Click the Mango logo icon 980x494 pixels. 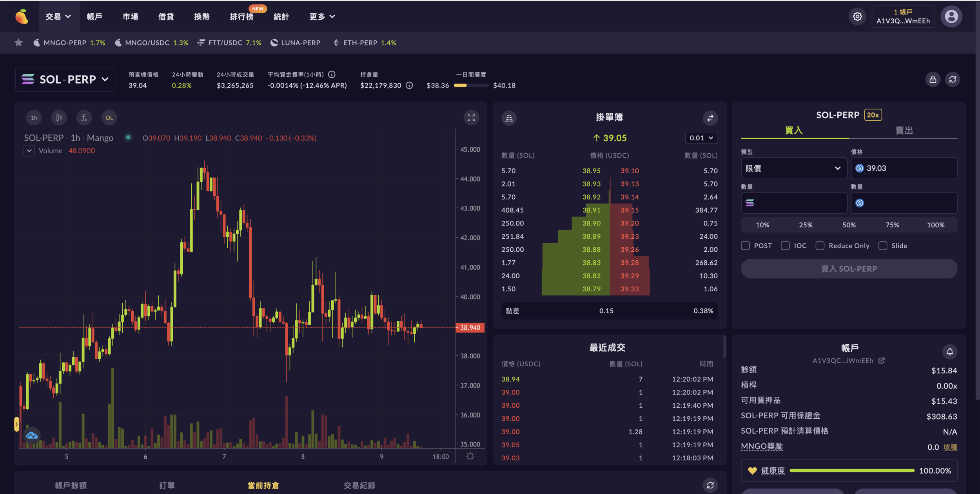point(22,16)
